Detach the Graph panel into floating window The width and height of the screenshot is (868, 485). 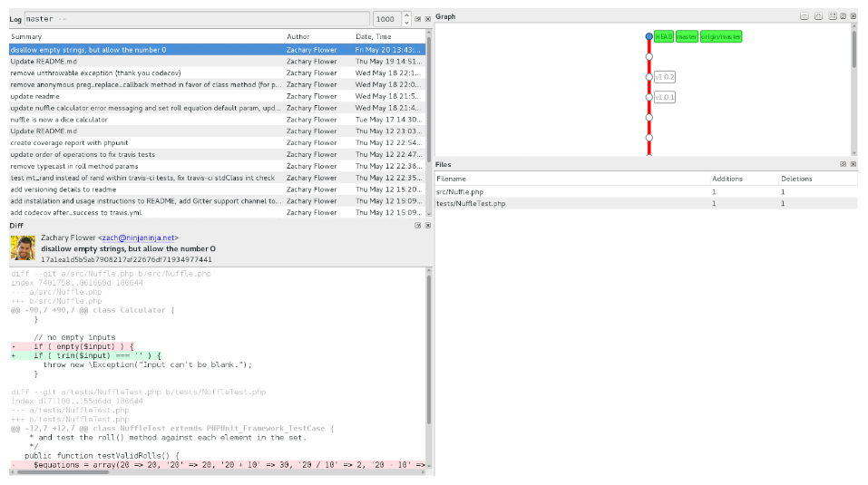(843, 16)
